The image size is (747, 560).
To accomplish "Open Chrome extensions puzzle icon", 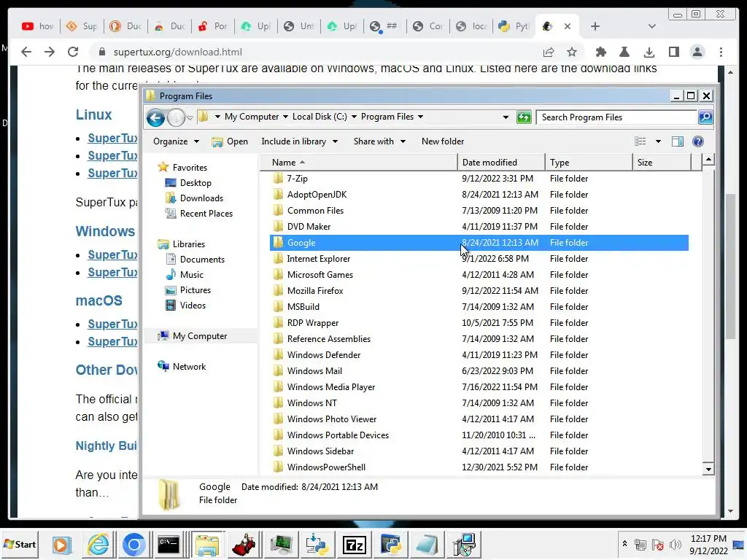I will point(601,52).
